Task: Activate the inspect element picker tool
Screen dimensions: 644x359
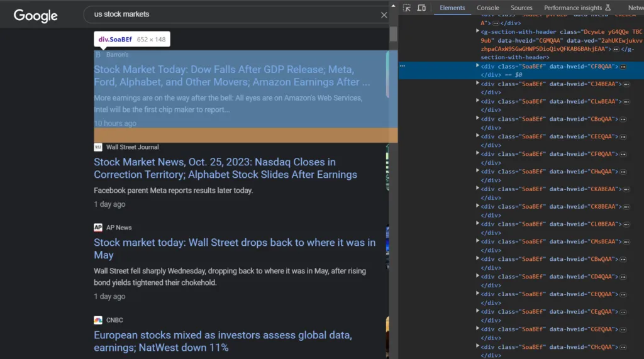Action: coord(407,8)
